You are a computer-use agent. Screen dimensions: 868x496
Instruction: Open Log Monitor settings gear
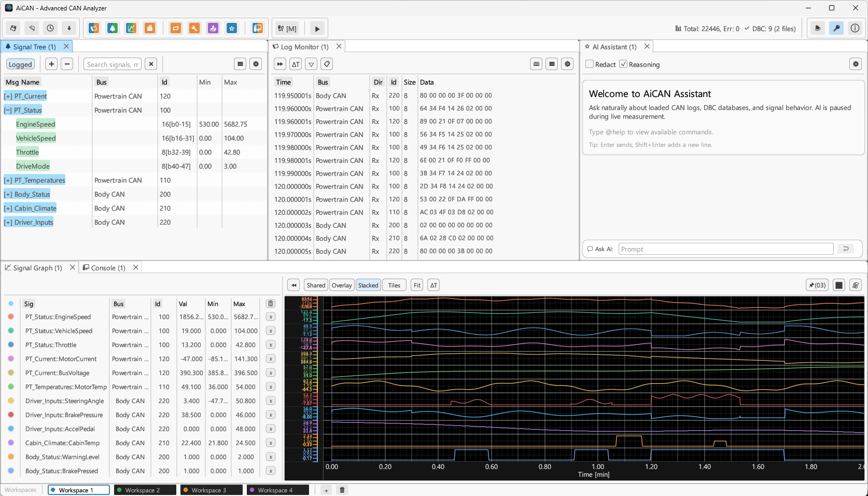[x=568, y=64]
